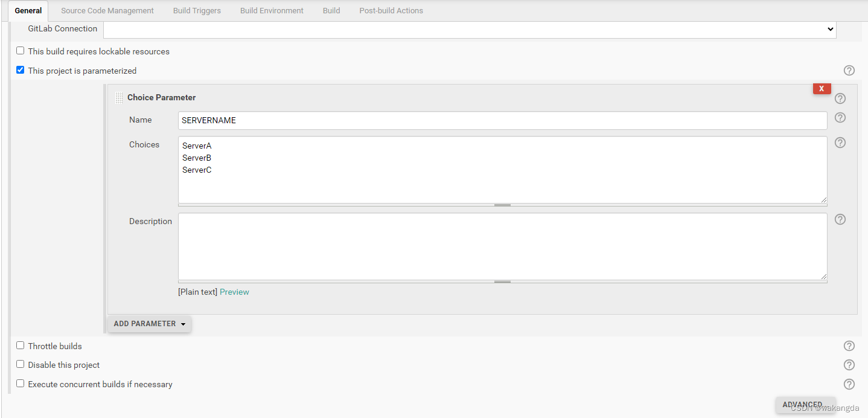Open help icon for Choice Parameter header
This screenshot has height=418, width=868.
coord(840,98)
